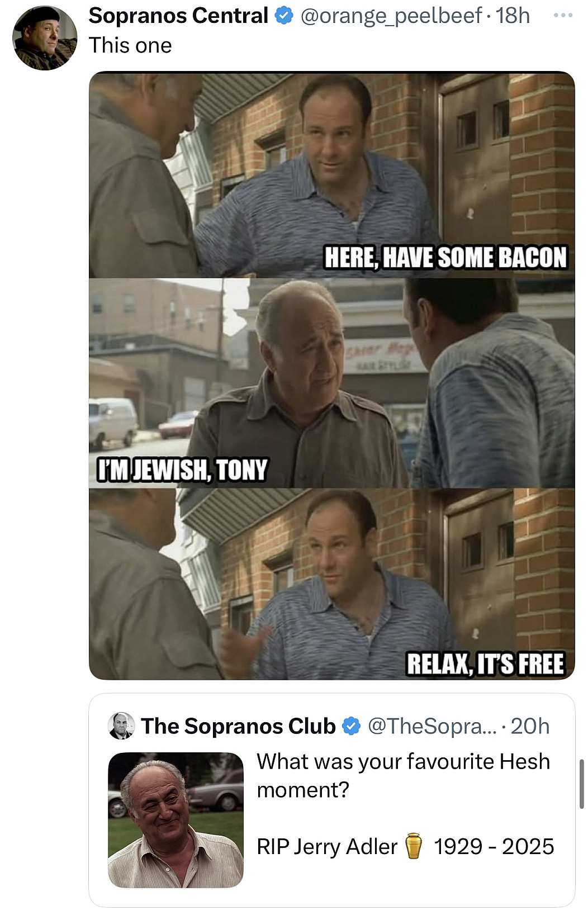Open the "Here, have some bacon" meme panel
Screen dimensions: 588x915
[331, 175]
